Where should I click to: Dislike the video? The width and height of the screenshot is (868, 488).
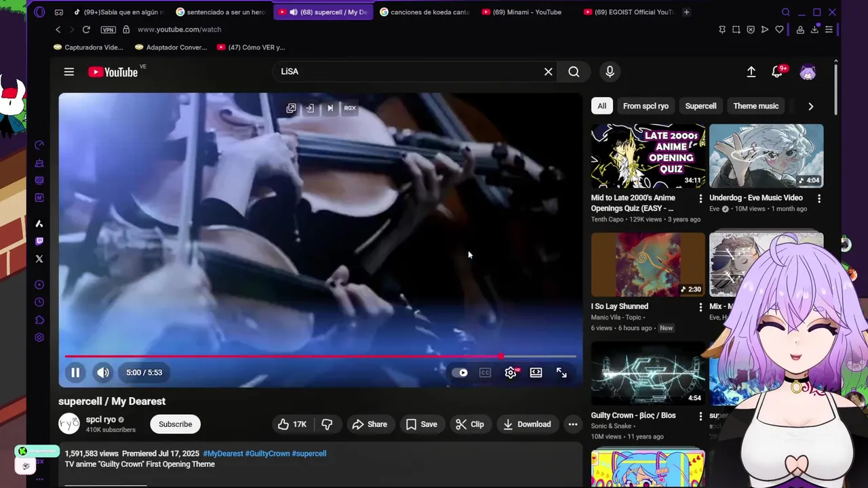pos(327,424)
